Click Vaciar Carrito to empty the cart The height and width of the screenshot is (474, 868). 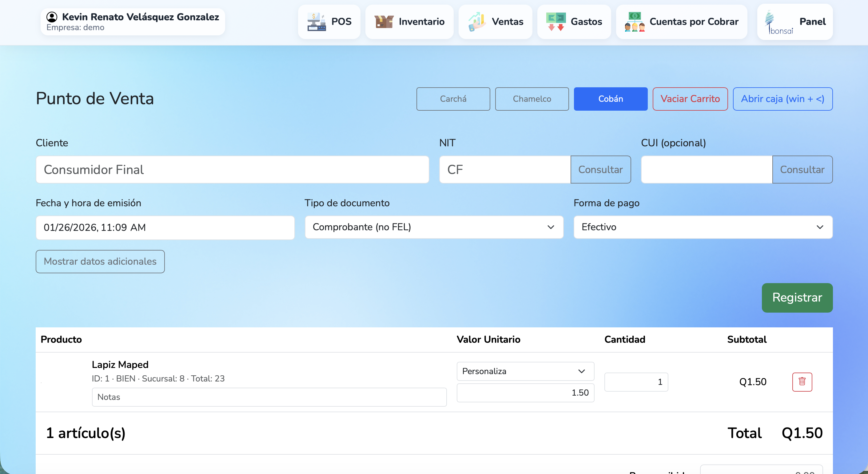[690, 99]
